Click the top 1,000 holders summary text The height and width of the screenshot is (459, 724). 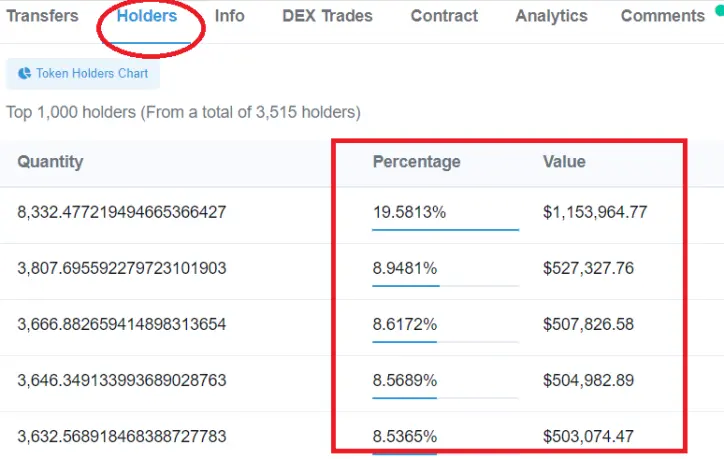[x=183, y=112]
